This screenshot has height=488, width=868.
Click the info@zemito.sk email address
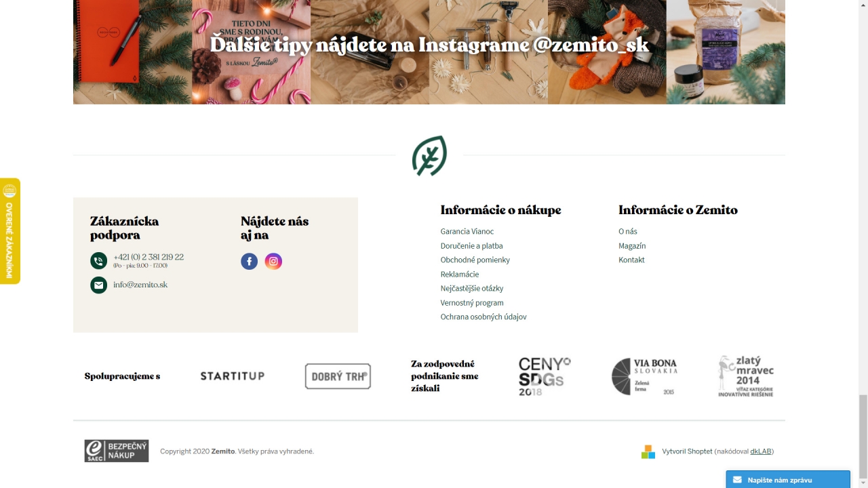coord(140,285)
